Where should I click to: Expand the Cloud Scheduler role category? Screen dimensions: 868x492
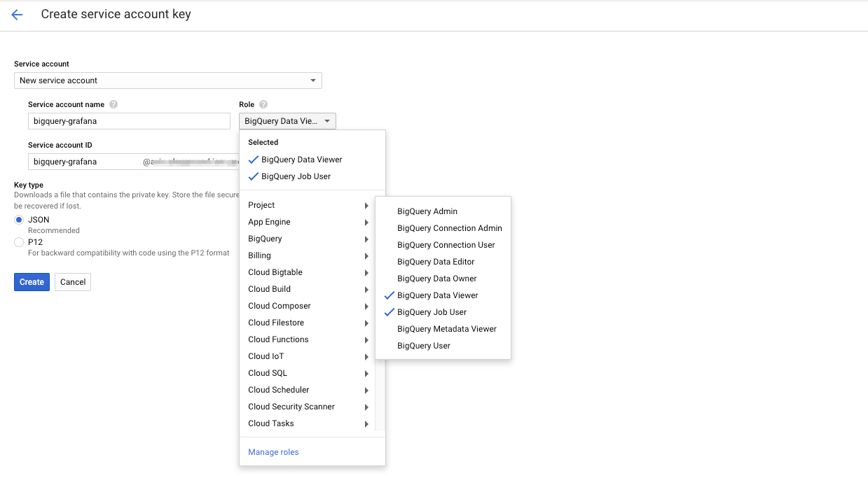[x=308, y=390]
